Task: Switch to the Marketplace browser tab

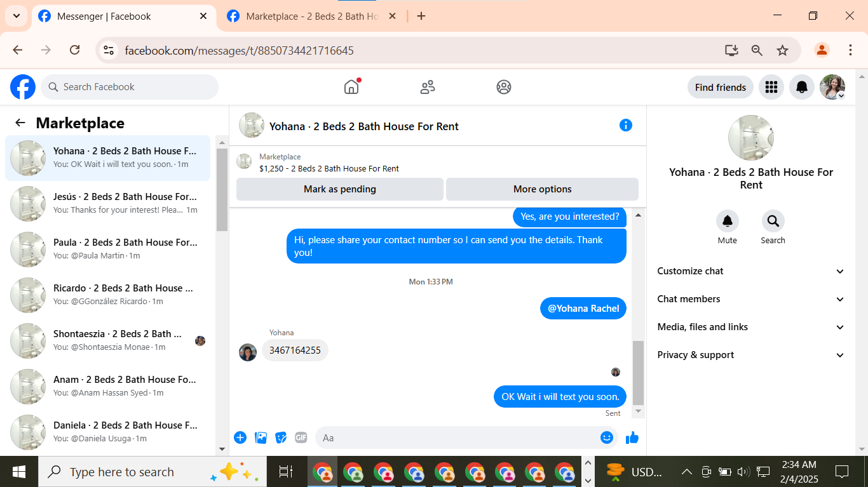Action: pos(311,17)
